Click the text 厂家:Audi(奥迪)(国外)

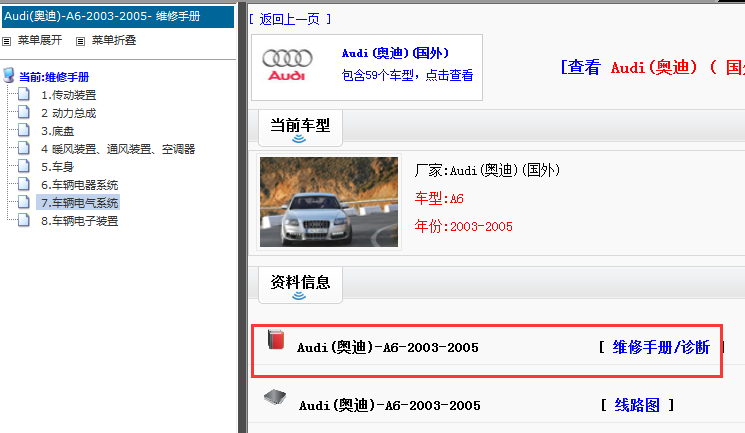click(x=487, y=170)
